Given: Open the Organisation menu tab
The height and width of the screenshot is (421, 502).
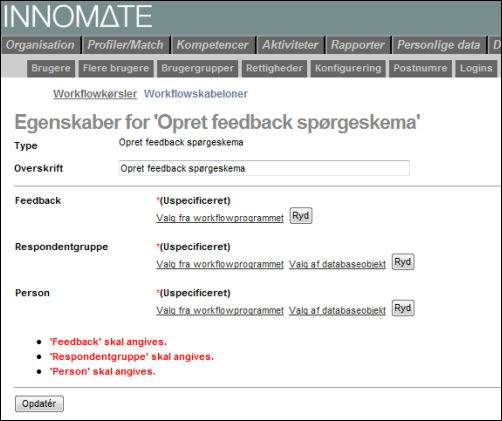Looking at the screenshot, I should pyautogui.click(x=41, y=45).
